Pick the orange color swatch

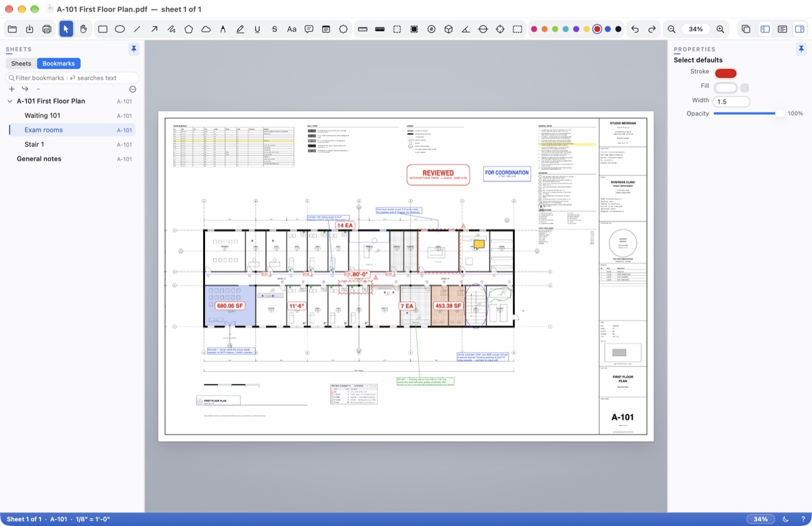tap(544, 29)
